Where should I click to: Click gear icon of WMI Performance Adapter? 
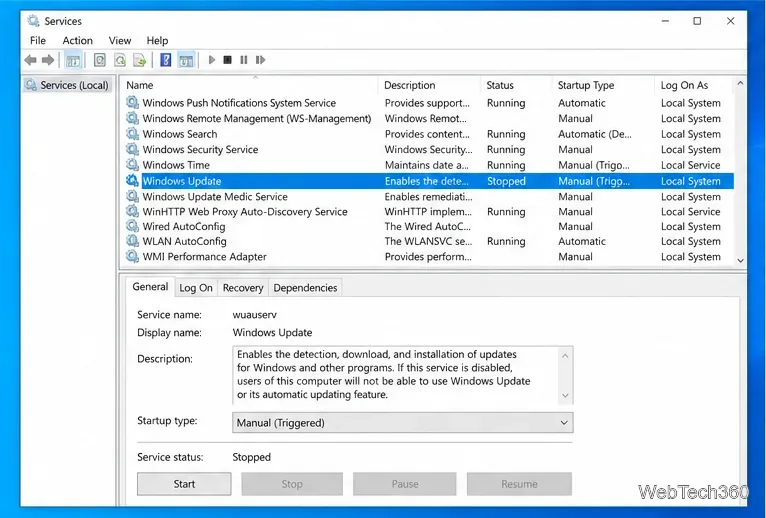(132, 256)
